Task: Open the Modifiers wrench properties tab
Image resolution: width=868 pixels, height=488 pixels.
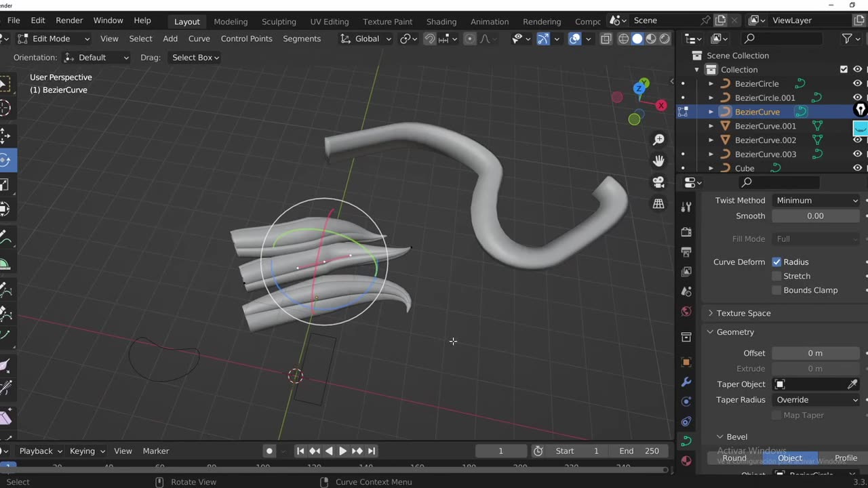Action: pos(686,382)
